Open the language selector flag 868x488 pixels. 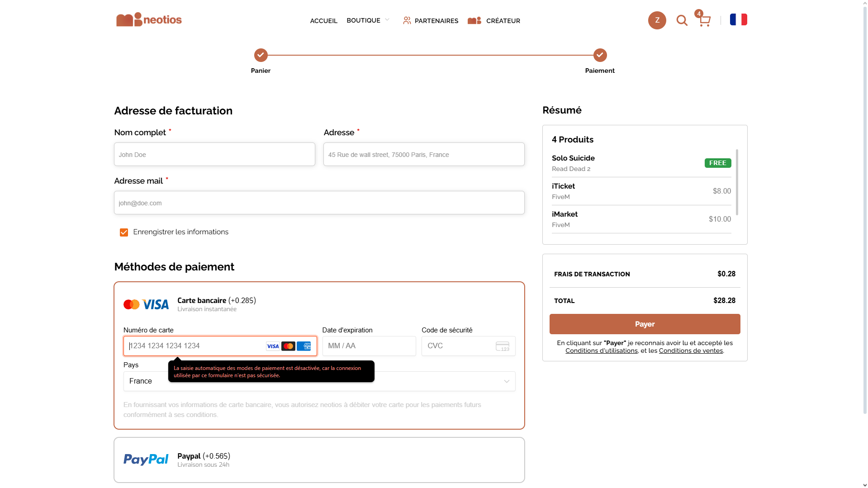click(738, 19)
